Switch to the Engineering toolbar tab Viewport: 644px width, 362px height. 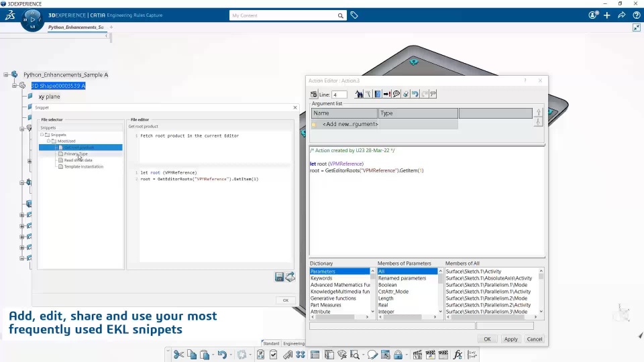coord(294,343)
